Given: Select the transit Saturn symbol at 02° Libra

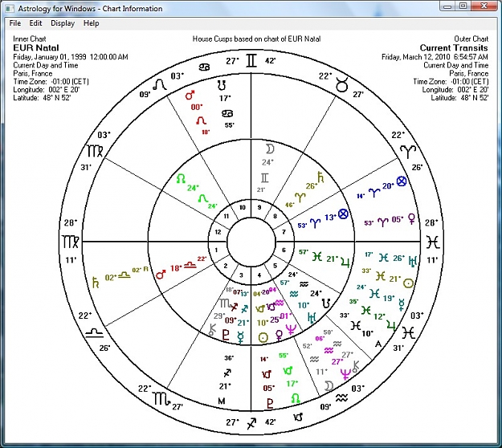Looking at the screenshot, I should pyautogui.click(x=95, y=283).
